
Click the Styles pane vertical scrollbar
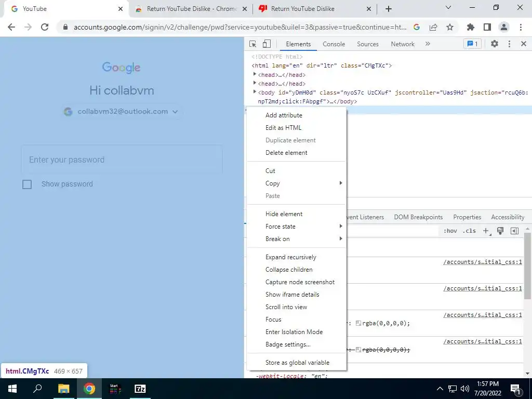(x=527, y=267)
